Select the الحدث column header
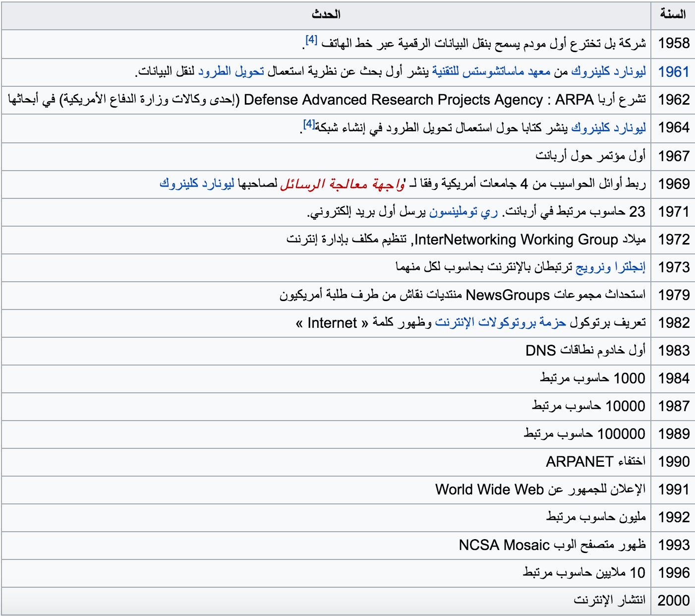Viewport: 695px width, 616px height. click(326, 14)
